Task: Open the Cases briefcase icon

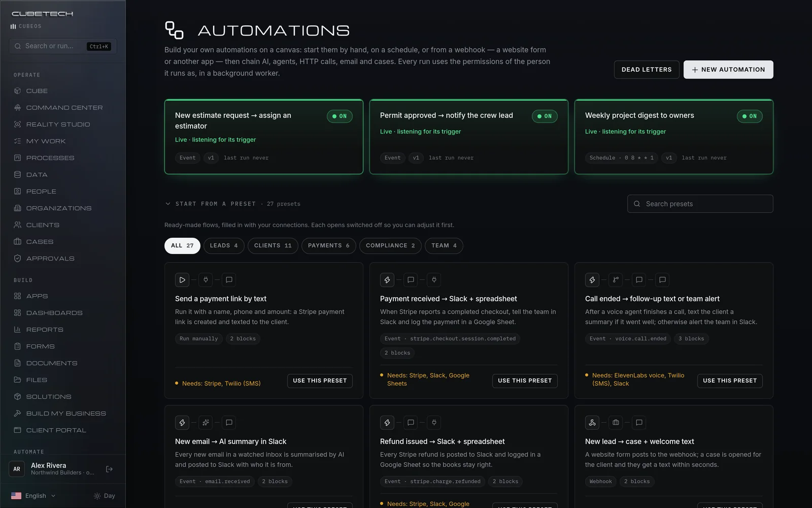Action: tap(18, 242)
